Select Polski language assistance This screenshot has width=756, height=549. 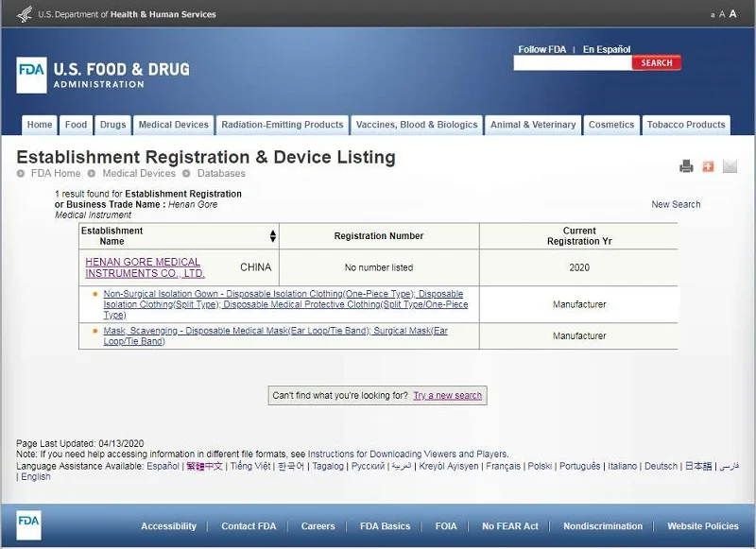[x=540, y=466]
